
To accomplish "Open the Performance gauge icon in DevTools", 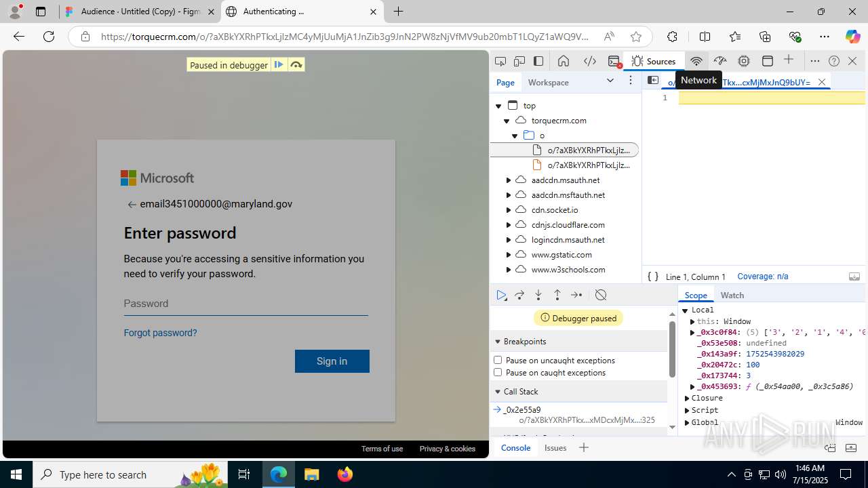I will coord(720,61).
